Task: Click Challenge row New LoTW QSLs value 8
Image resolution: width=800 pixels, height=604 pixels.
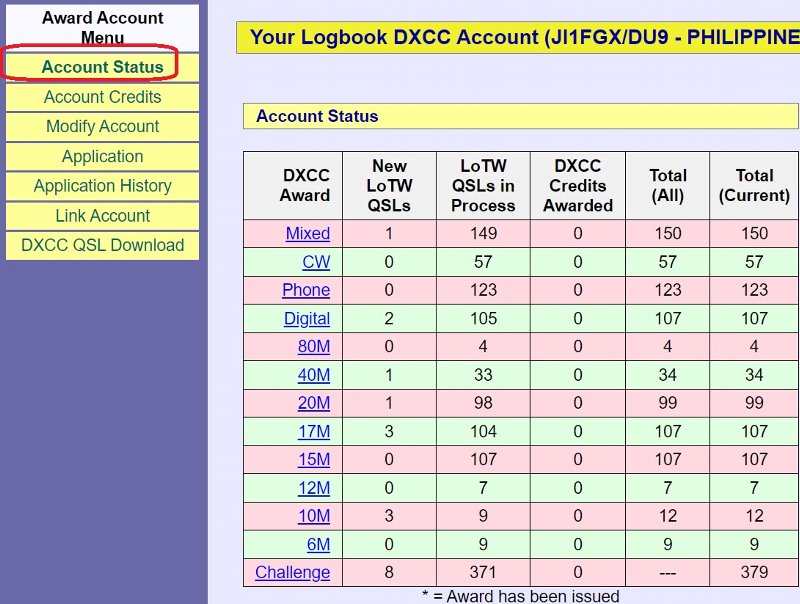Action: coord(389,572)
